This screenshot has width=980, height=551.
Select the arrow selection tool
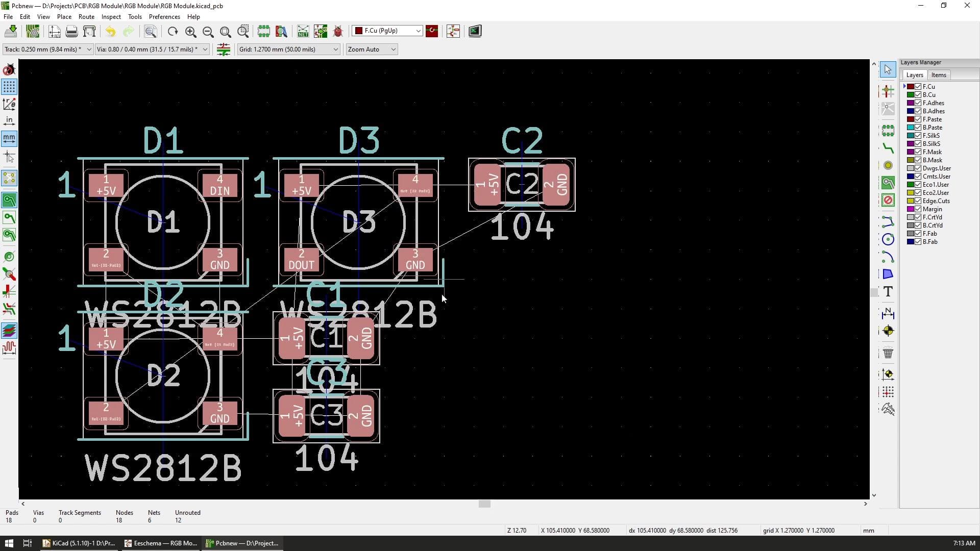pyautogui.click(x=887, y=69)
